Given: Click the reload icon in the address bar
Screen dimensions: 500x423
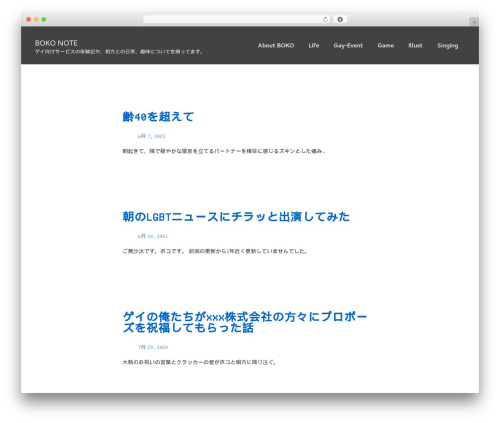Looking at the screenshot, I should point(325,19).
